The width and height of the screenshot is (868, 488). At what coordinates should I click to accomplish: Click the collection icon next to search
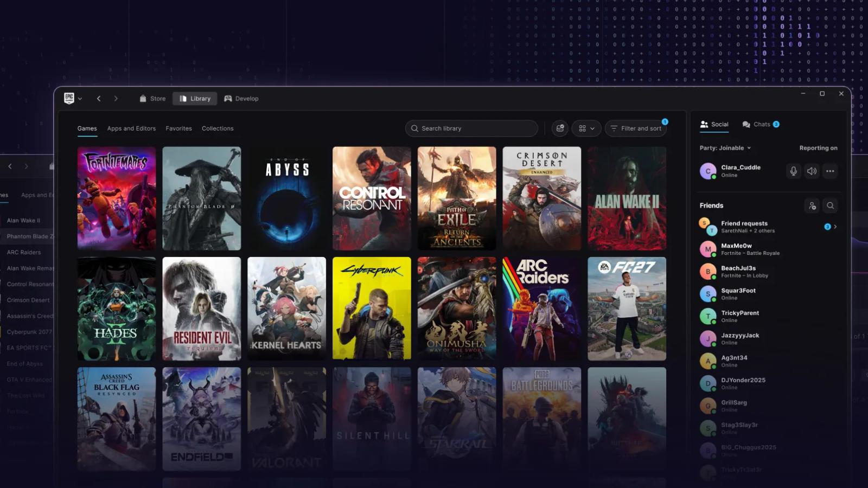pos(560,129)
